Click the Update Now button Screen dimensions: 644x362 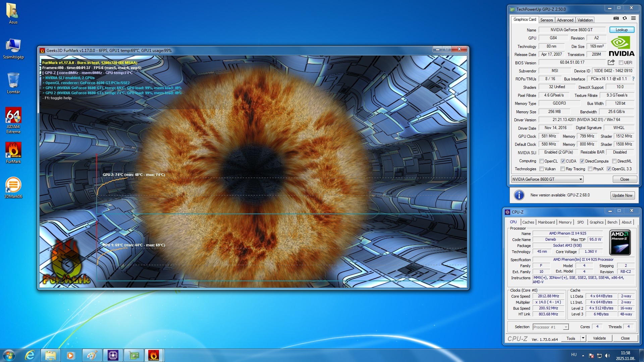click(622, 195)
